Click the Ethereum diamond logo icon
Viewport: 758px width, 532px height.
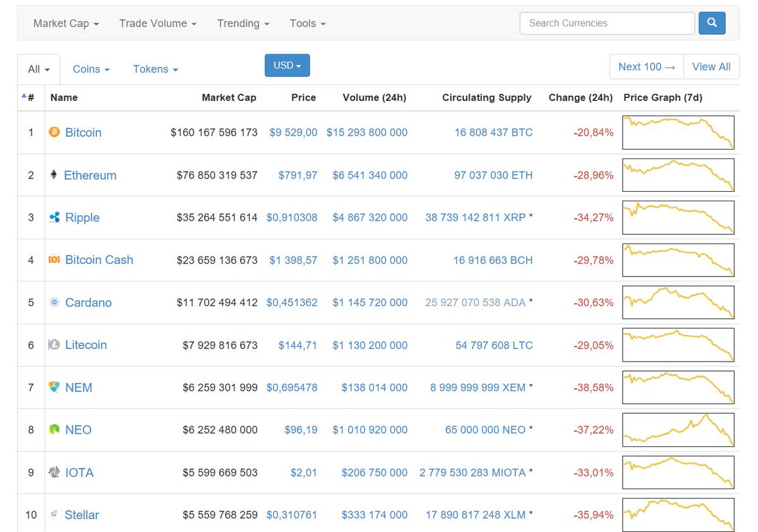click(x=54, y=175)
